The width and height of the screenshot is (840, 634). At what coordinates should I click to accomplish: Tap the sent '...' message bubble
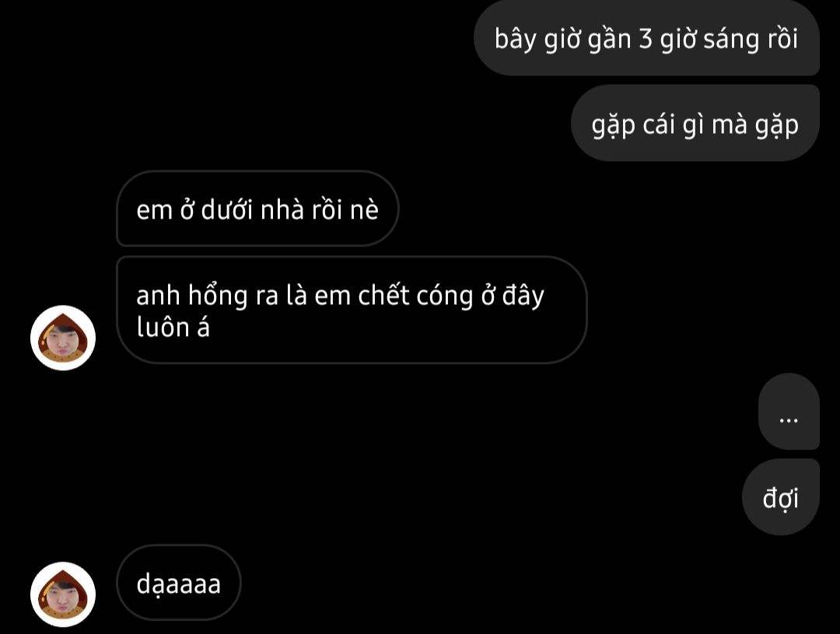click(789, 412)
